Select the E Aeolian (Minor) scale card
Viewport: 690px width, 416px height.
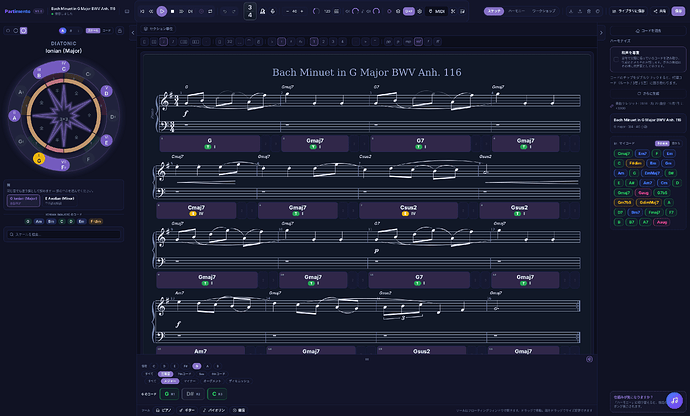click(59, 200)
